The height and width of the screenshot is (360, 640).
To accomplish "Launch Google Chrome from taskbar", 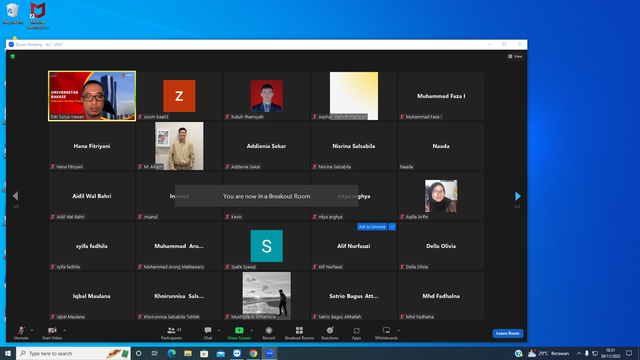I will 253,353.
